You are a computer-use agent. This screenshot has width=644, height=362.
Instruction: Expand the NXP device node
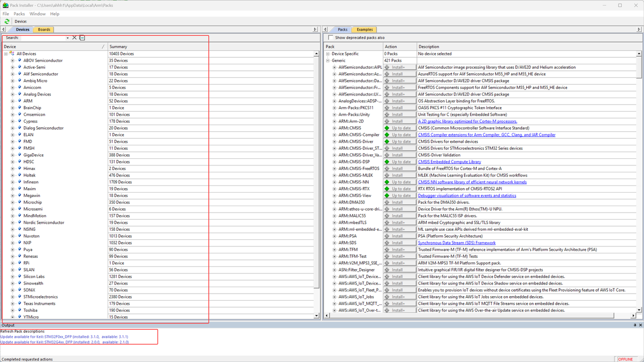point(13,243)
